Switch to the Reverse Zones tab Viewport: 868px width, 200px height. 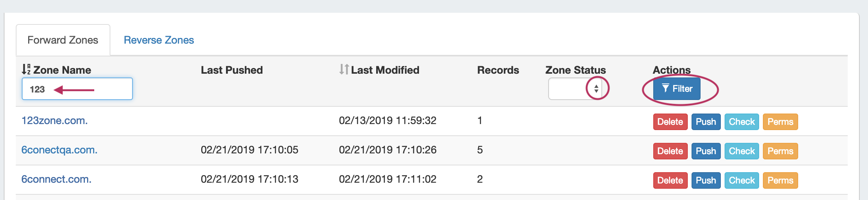click(x=159, y=40)
